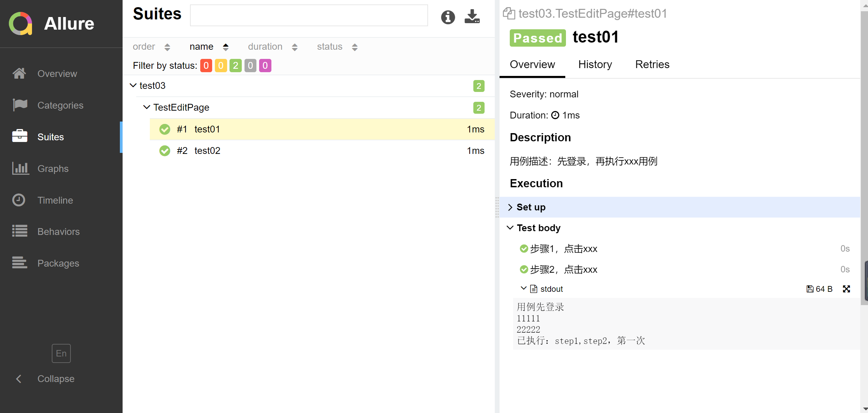Click test02 passed check icon
This screenshot has height=413, width=868.
pyautogui.click(x=165, y=151)
